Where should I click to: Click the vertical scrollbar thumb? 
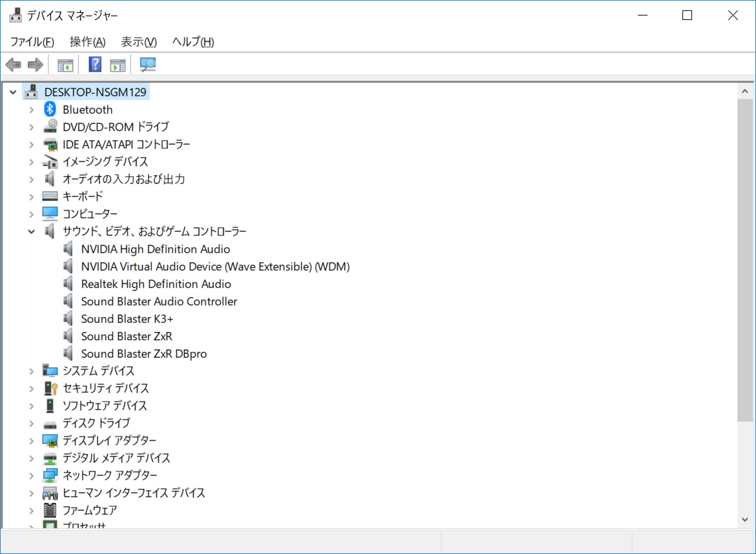[745, 260]
